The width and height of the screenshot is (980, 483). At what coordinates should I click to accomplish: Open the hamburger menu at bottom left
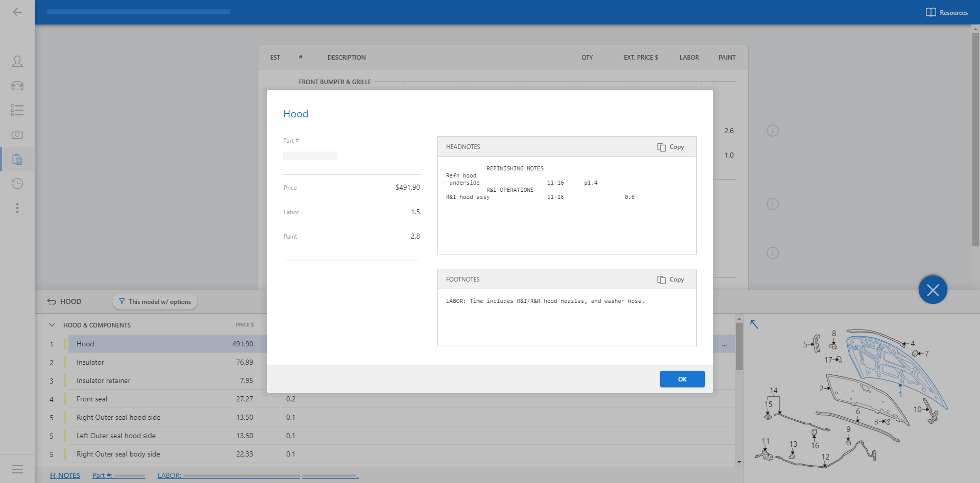[17, 469]
